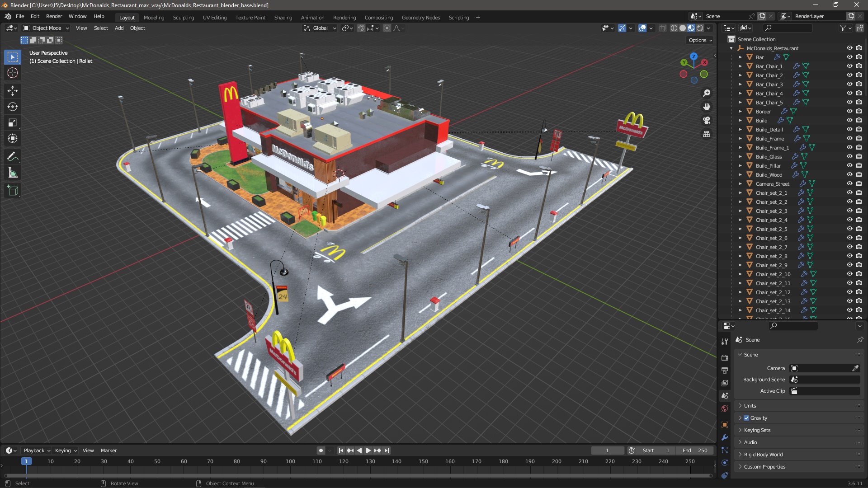
Task: Open the Playback popover
Action: (x=36, y=450)
